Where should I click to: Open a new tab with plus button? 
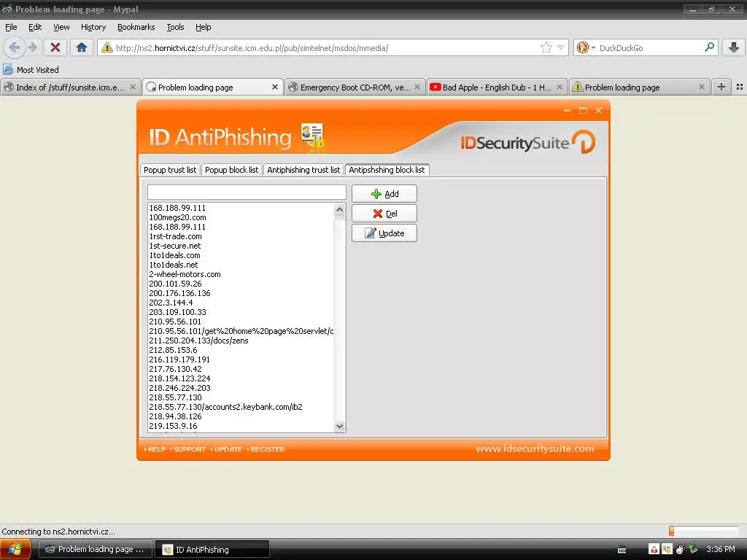click(x=721, y=87)
